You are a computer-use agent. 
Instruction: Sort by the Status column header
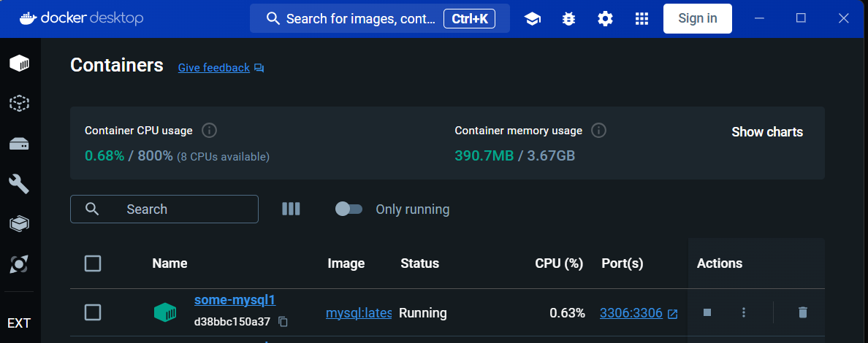419,263
